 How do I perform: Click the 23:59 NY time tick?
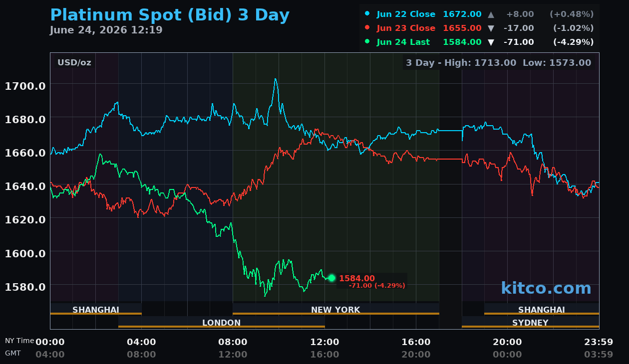click(599, 342)
